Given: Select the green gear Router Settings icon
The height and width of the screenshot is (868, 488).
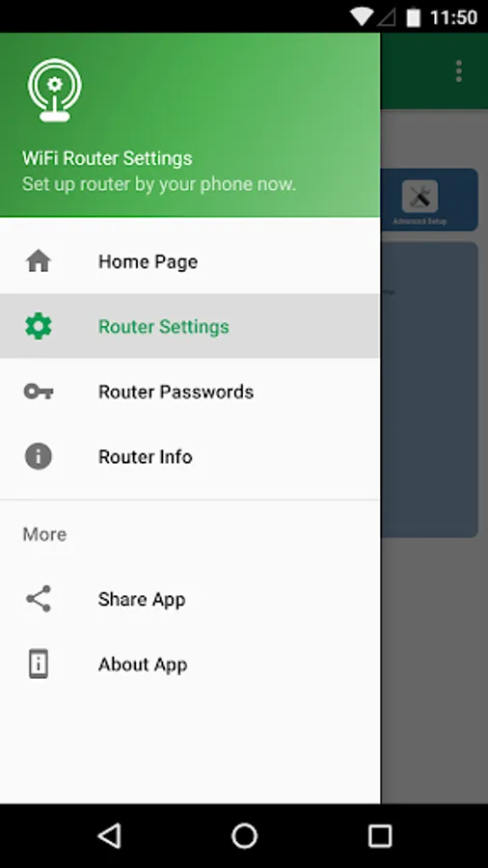Looking at the screenshot, I should (39, 327).
